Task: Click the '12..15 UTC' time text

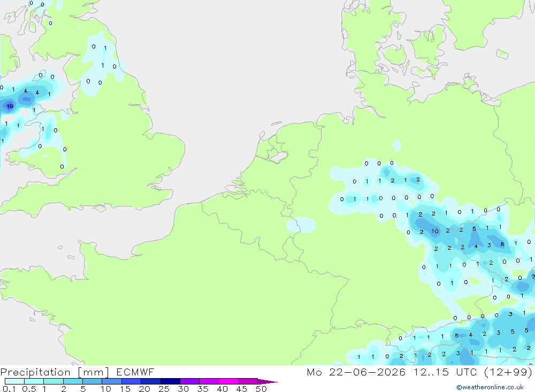Action: (x=445, y=372)
